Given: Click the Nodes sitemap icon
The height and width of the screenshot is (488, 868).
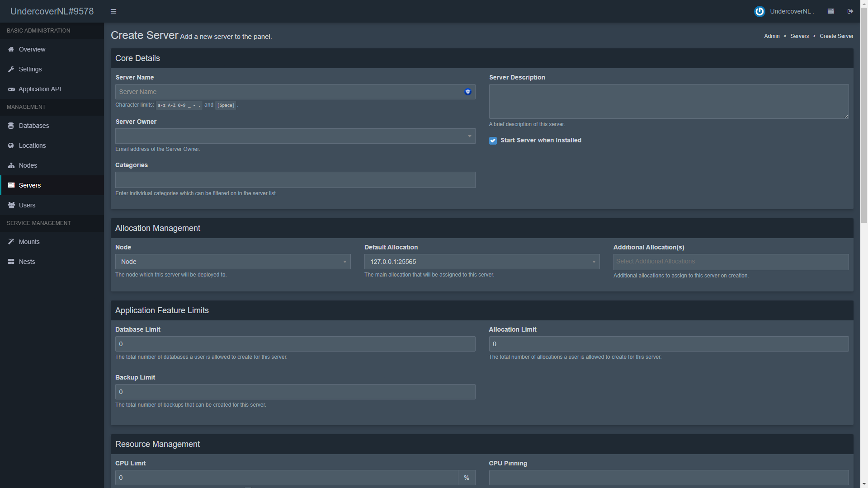Looking at the screenshot, I should (11, 165).
